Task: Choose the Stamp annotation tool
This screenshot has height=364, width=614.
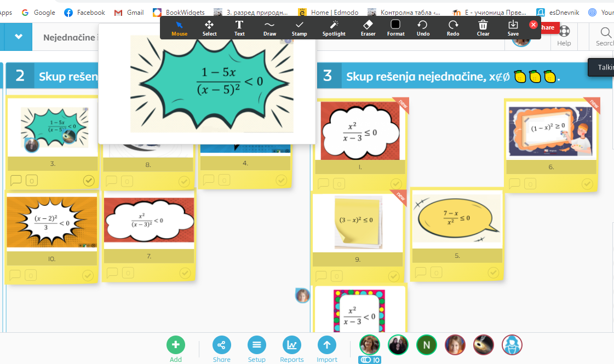Action: pos(299,27)
